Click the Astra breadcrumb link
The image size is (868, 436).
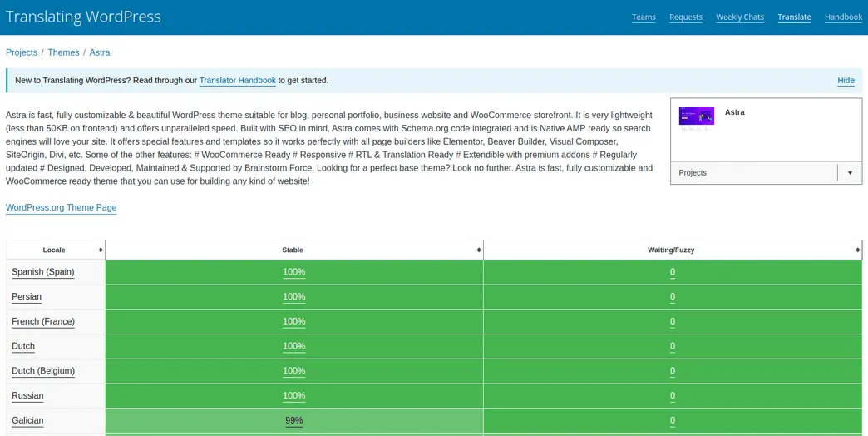100,52
